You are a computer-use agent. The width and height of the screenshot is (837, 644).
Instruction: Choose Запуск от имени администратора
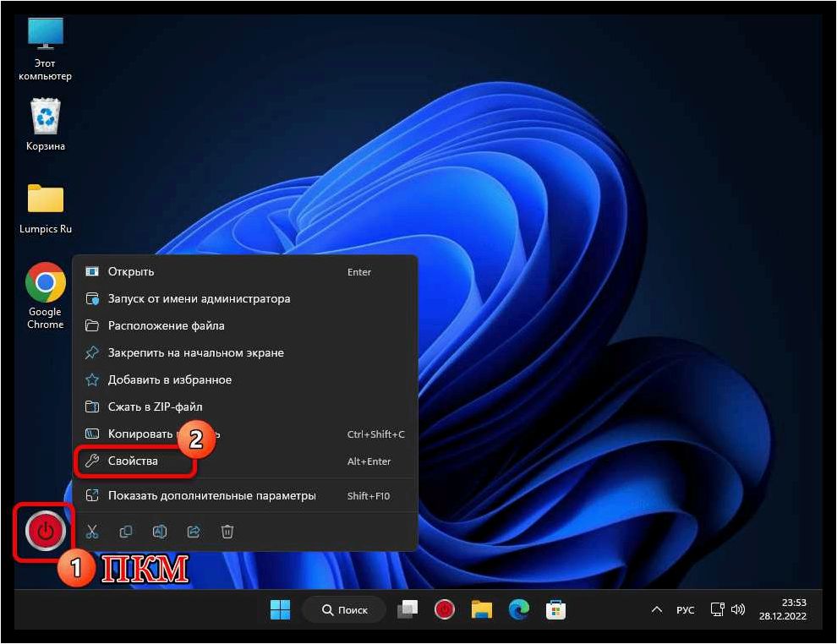coord(245,299)
